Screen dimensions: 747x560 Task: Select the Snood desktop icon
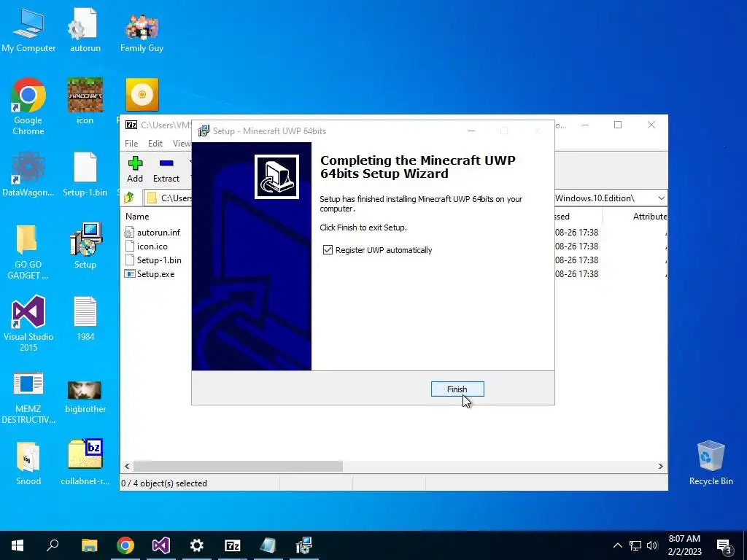coord(28,463)
